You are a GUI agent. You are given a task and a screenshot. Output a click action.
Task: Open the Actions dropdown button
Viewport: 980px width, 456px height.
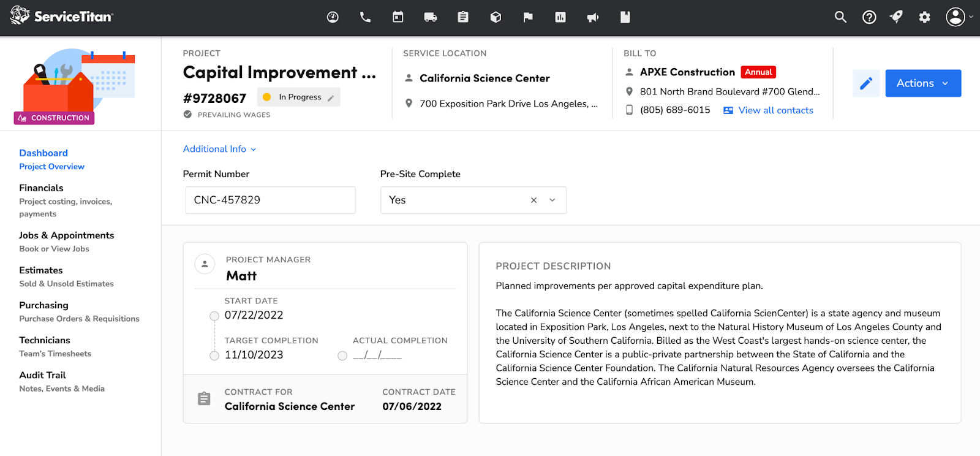[923, 83]
